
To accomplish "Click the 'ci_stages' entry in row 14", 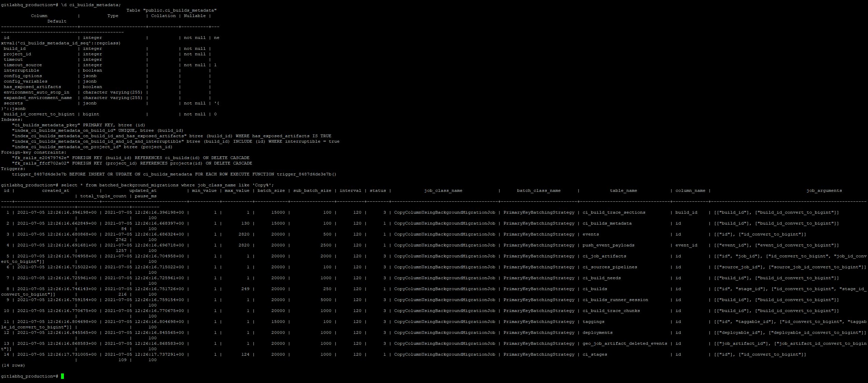I will [595, 354].
